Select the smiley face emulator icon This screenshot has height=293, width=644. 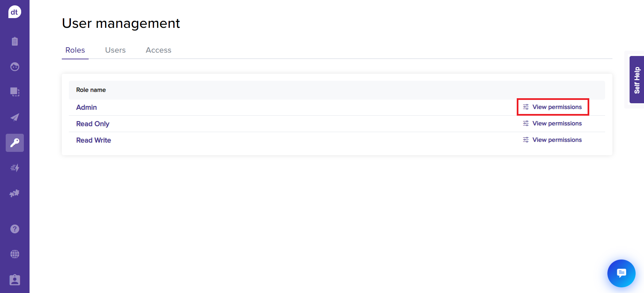coord(14,67)
